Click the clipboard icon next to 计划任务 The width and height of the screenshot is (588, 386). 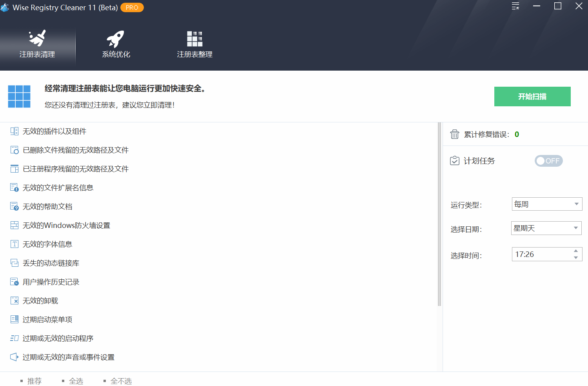click(x=454, y=160)
